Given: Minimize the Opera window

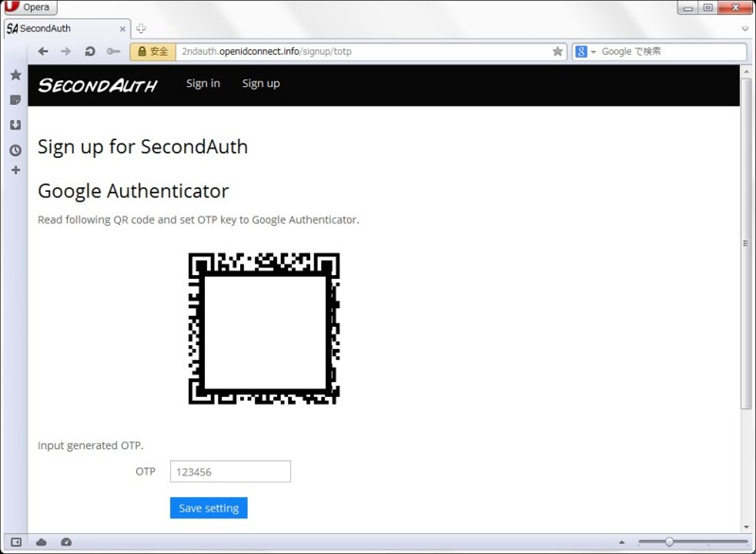Looking at the screenshot, I should pyautogui.click(x=688, y=8).
